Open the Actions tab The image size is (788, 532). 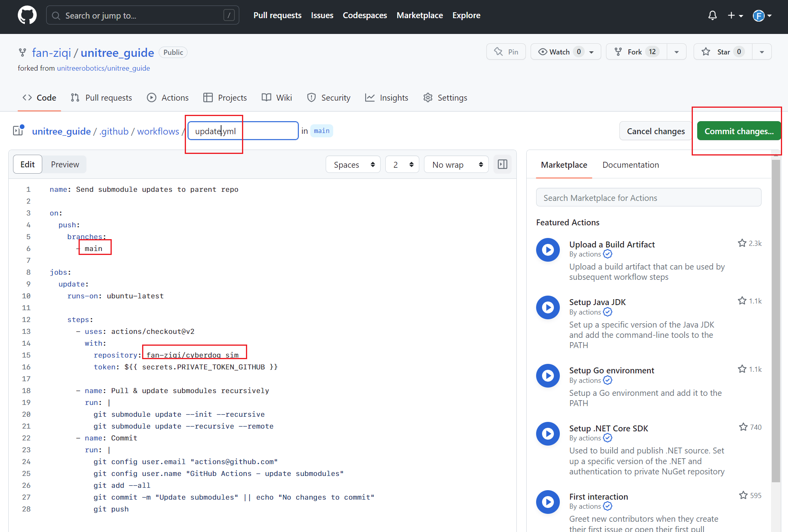pos(168,97)
